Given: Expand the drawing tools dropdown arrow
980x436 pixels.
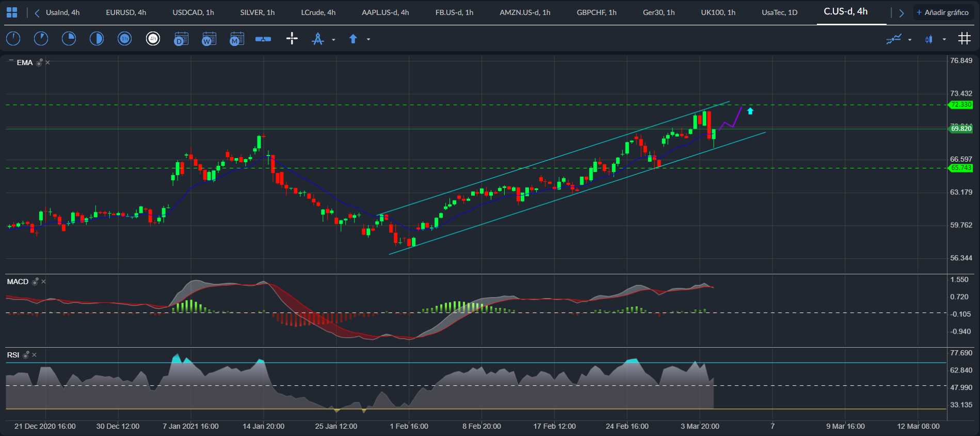Looking at the screenshot, I should coord(333,40).
